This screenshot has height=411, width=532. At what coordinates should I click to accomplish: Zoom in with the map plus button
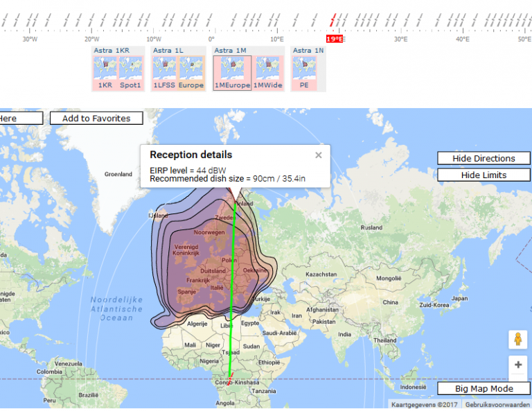[517, 365]
